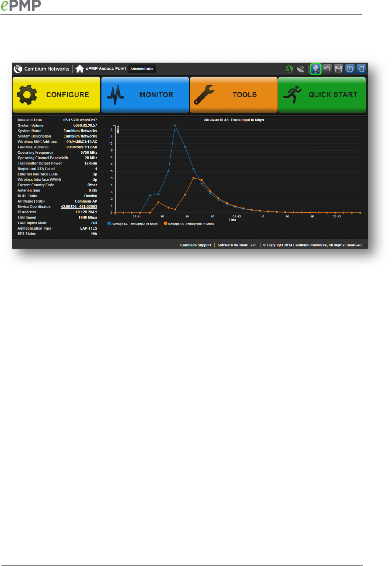The height and width of the screenshot is (566, 392).
Task: Click the Ethernet Interface (LAN) label
Action: 38,174
